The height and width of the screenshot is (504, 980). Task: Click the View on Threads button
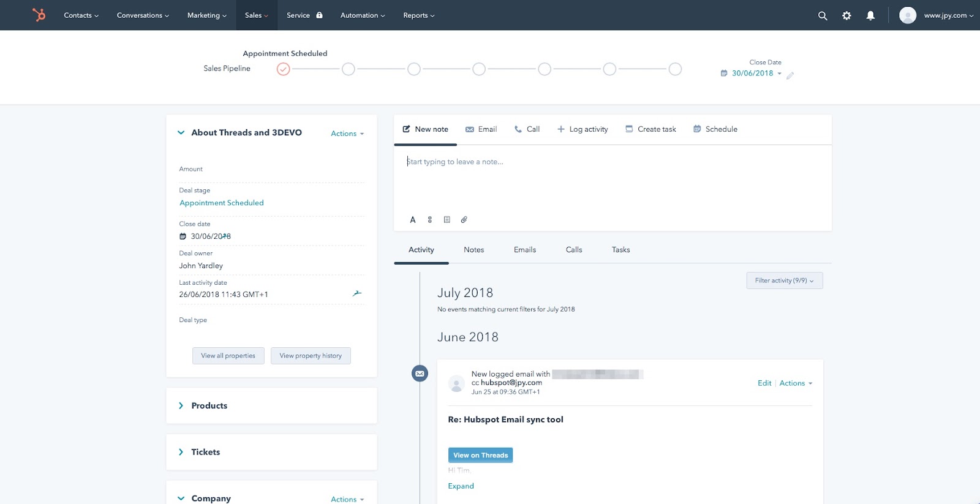coord(481,455)
